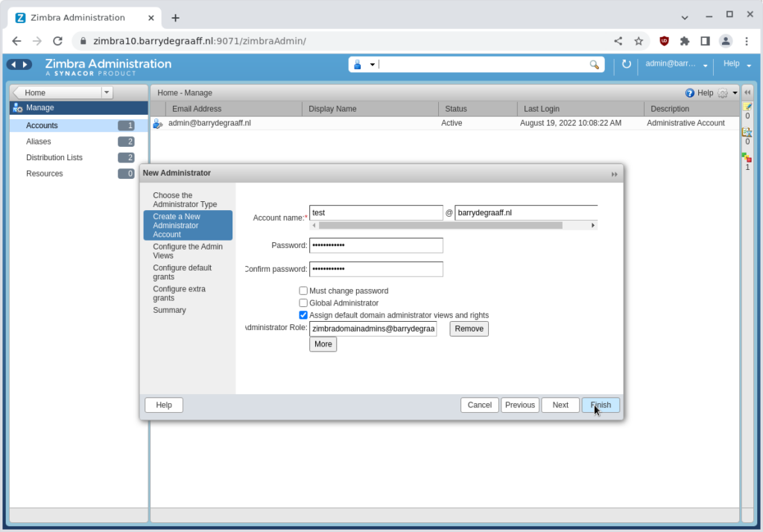The width and height of the screenshot is (763, 532).
Task: Collapse the right sidebar with double chevrons
Action: click(747, 92)
